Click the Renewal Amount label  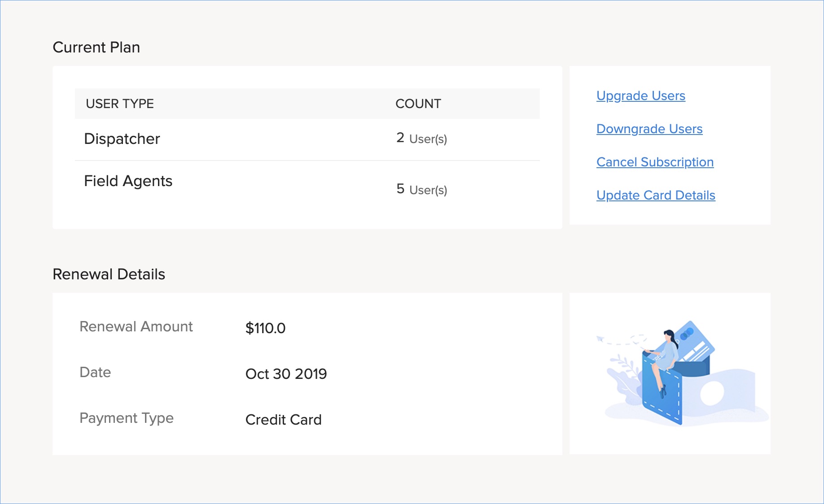click(x=136, y=327)
